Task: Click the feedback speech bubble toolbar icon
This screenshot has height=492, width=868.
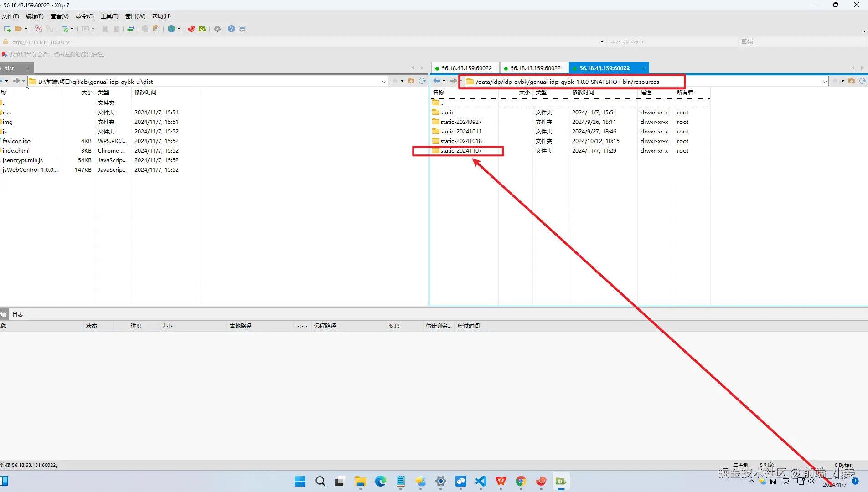Action: click(x=243, y=29)
